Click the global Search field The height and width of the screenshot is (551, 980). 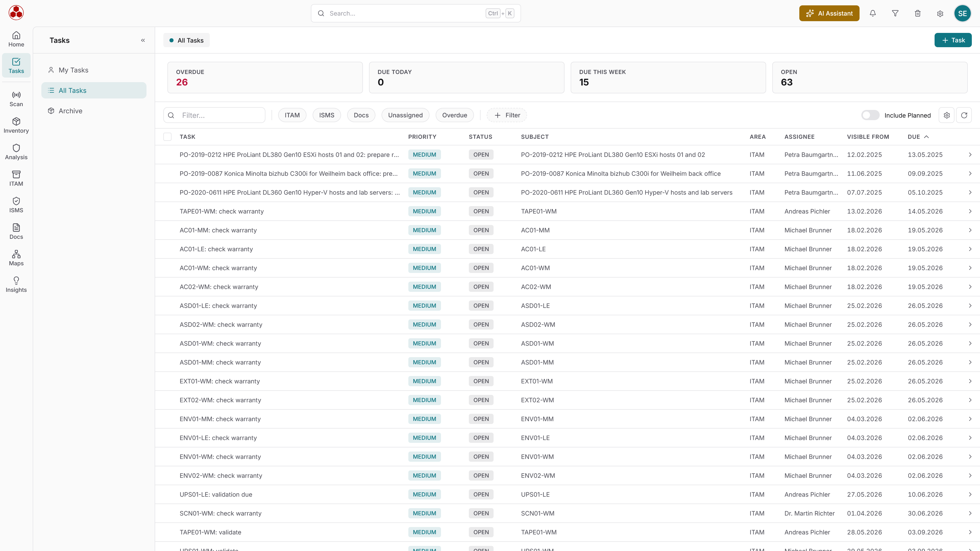[416, 13]
